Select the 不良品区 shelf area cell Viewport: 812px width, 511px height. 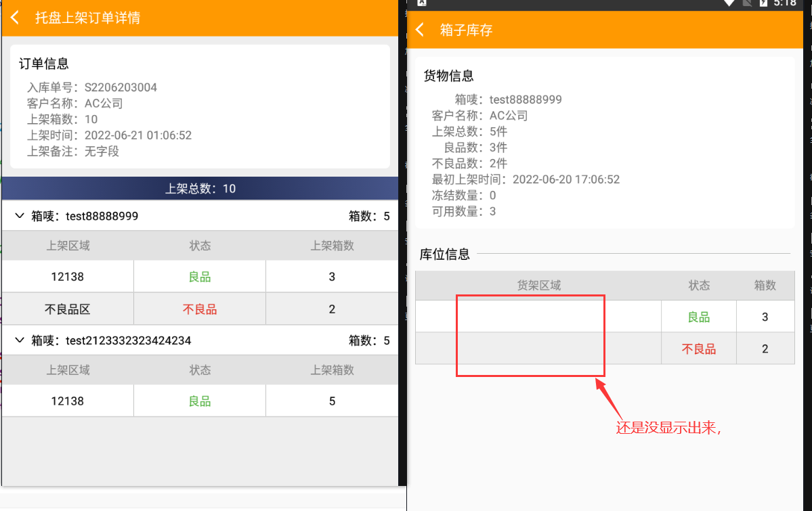click(x=68, y=309)
